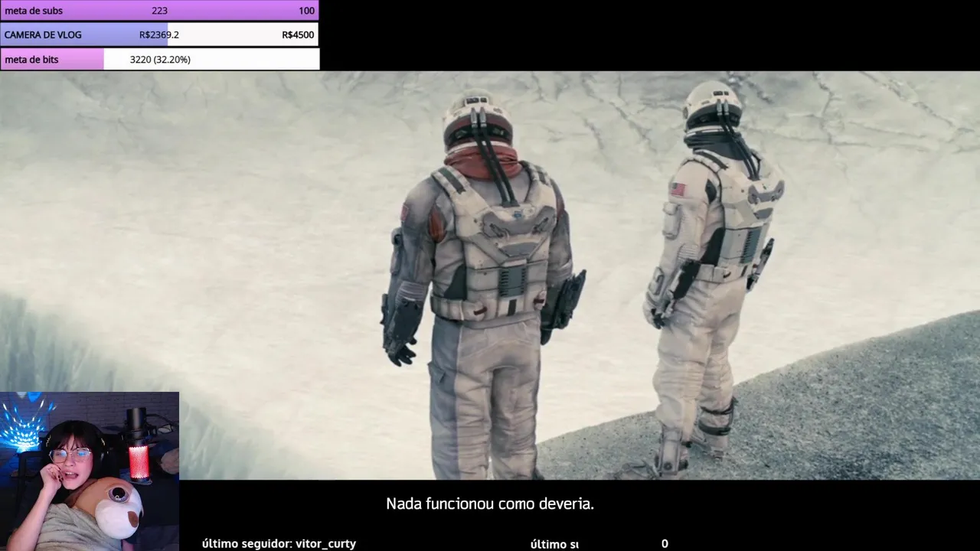Click the streamer webcam overlay

90,471
